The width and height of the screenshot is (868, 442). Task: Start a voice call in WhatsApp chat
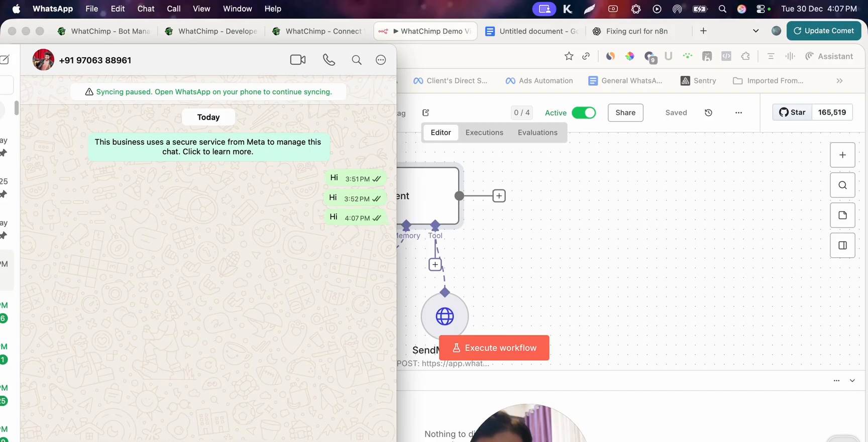coord(329,60)
